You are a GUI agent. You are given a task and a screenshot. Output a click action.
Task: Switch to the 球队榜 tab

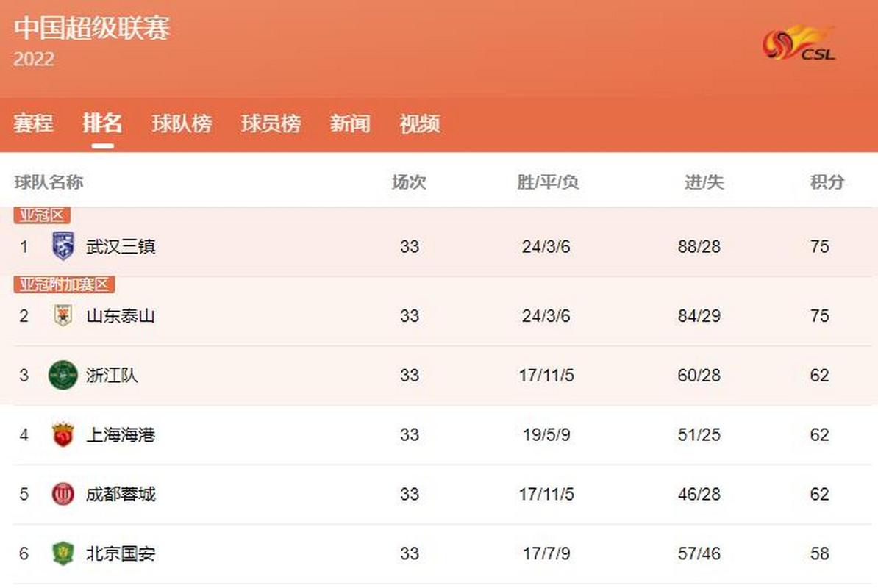coord(182,123)
